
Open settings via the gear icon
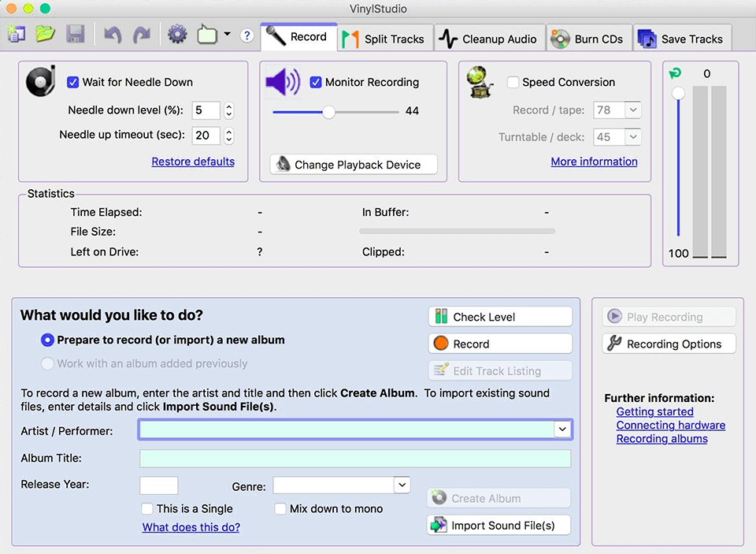pyautogui.click(x=177, y=35)
